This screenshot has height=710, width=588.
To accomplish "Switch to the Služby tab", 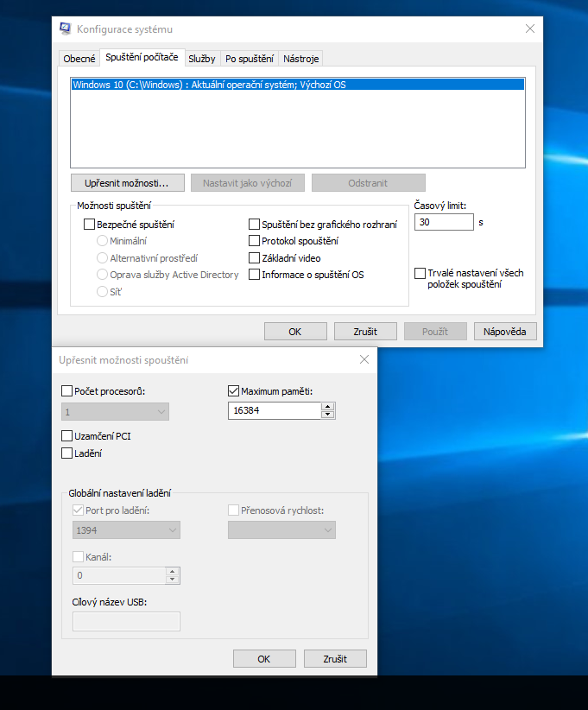I will pos(201,59).
